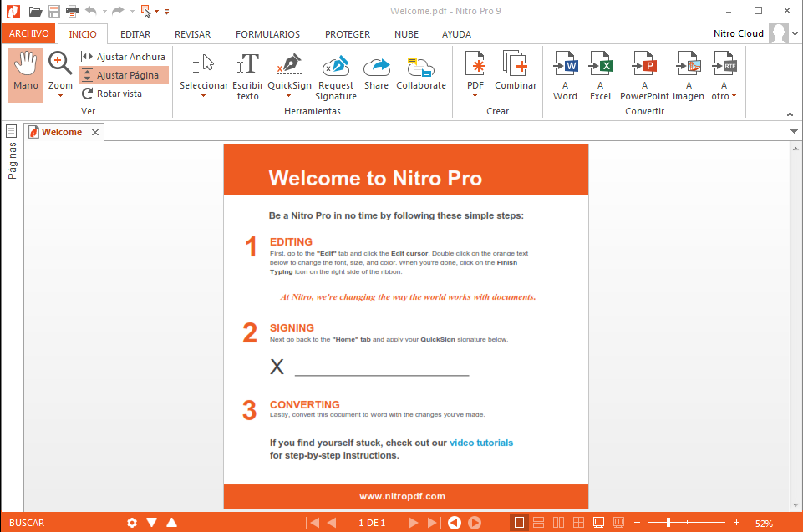Image resolution: width=803 pixels, height=532 pixels.
Task: Click the undo arrow icon
Action: pos(91,11)
